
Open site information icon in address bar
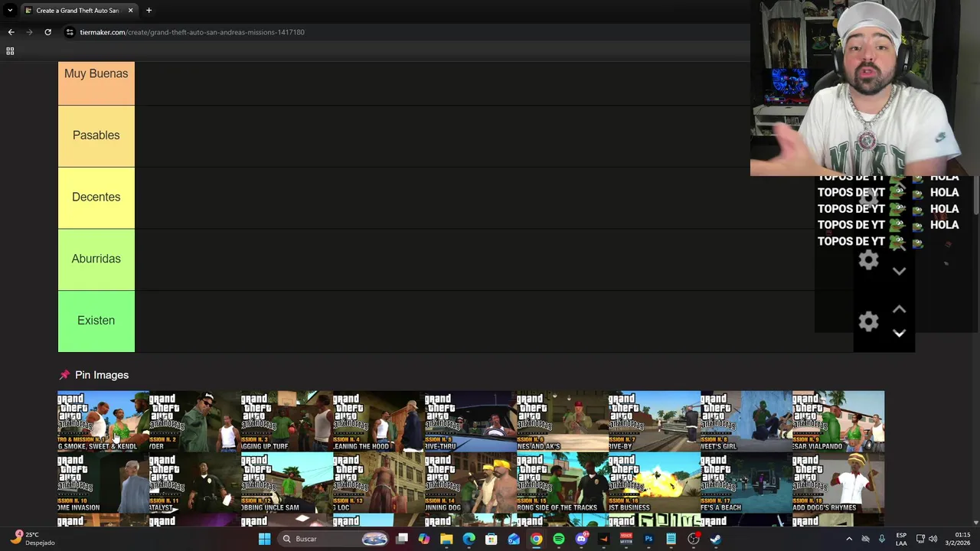click(70, 32)
